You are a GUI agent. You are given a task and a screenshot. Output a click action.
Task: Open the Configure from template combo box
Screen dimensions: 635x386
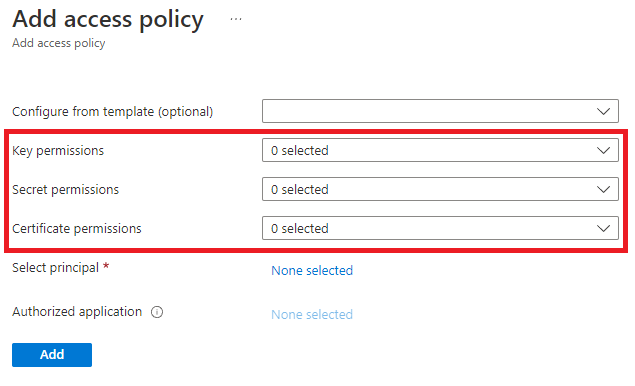[440, 111]
